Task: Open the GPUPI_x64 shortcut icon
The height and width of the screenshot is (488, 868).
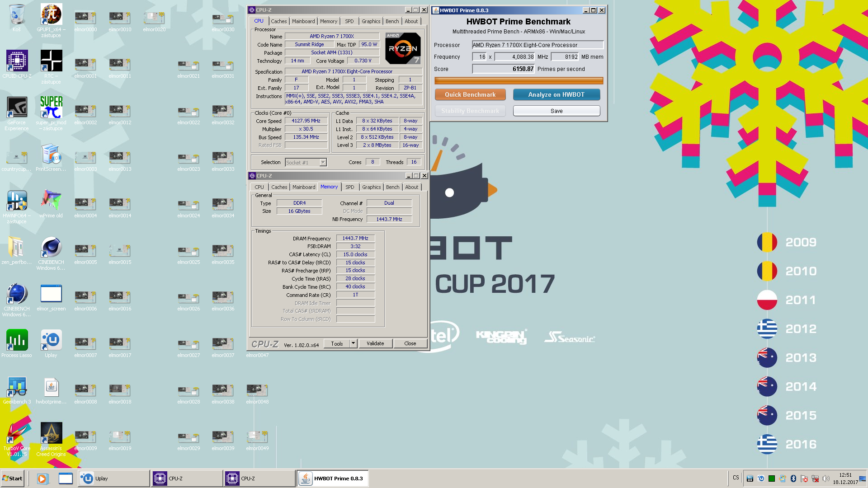Action: click(x=51, y=20)
